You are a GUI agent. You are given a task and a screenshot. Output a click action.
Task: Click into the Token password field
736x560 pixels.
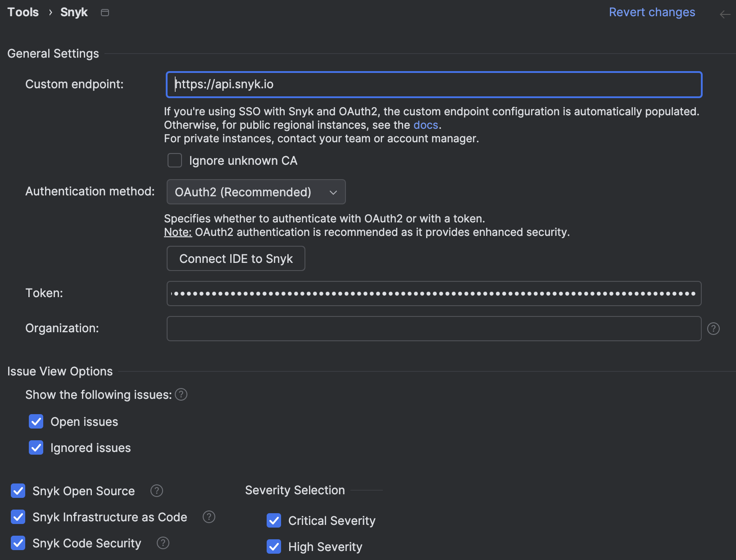point(433,294)
